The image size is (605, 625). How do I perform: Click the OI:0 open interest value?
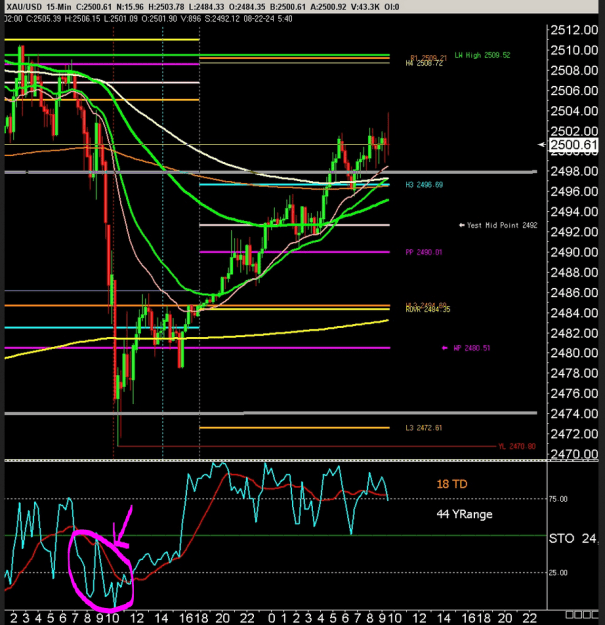(391, 7)
